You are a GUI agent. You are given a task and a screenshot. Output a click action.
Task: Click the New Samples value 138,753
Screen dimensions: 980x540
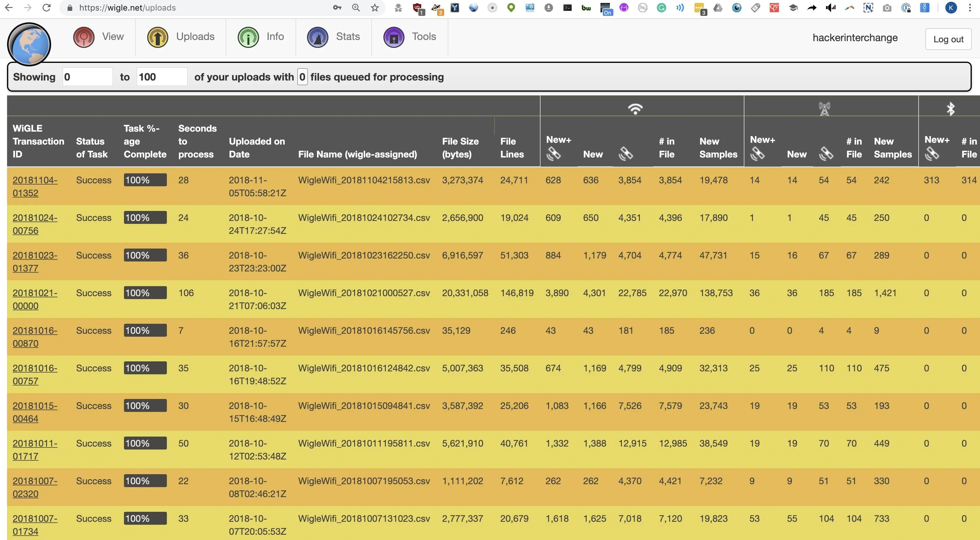[716, 293]
